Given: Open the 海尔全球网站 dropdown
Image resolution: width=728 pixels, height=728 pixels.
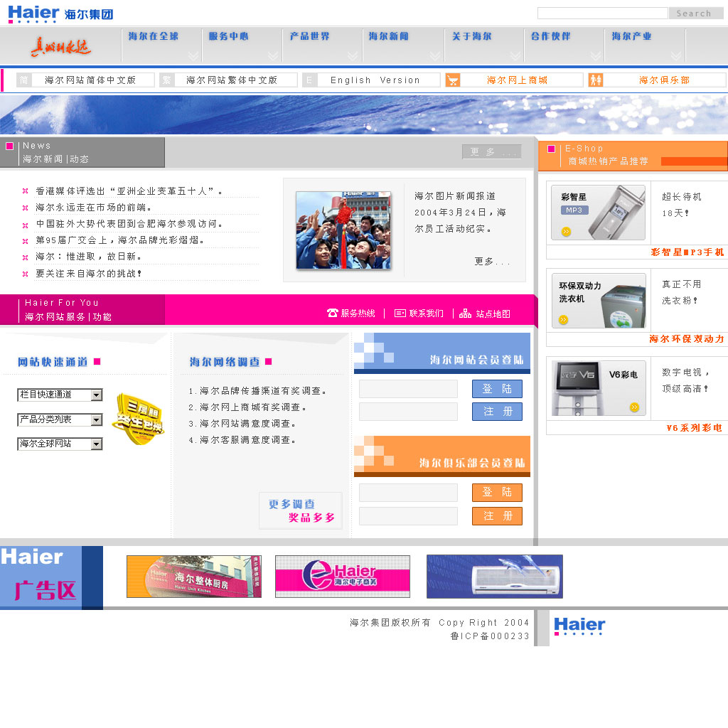Looking at the screenshot, I should [60, 444].
